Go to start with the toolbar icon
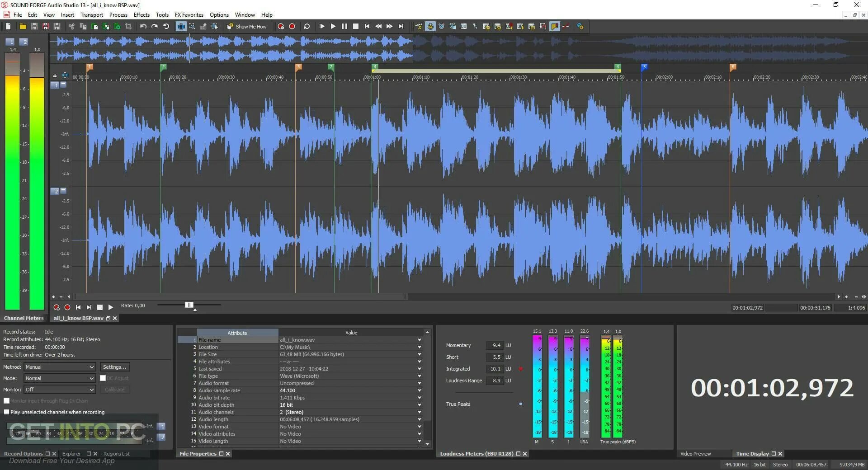The width and height of the screenshot is (868, 470). point(367,26)
